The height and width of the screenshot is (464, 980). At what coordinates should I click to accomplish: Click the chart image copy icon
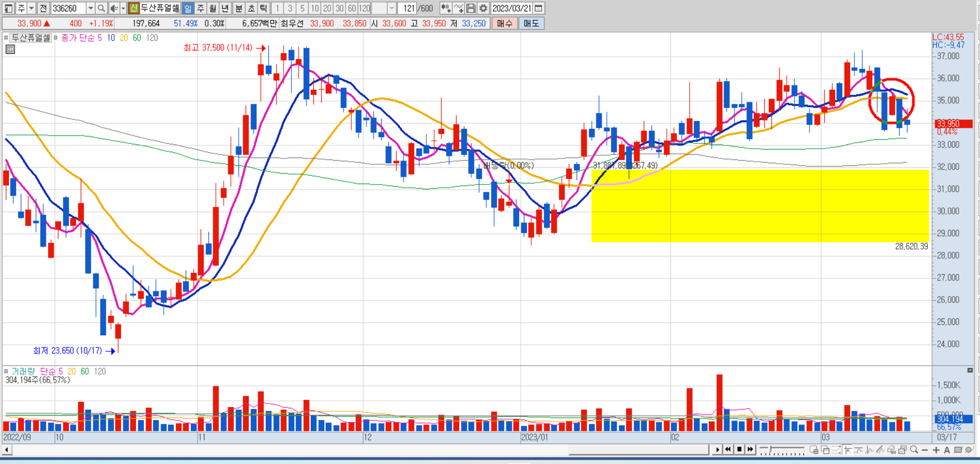[x=903, y=449]
